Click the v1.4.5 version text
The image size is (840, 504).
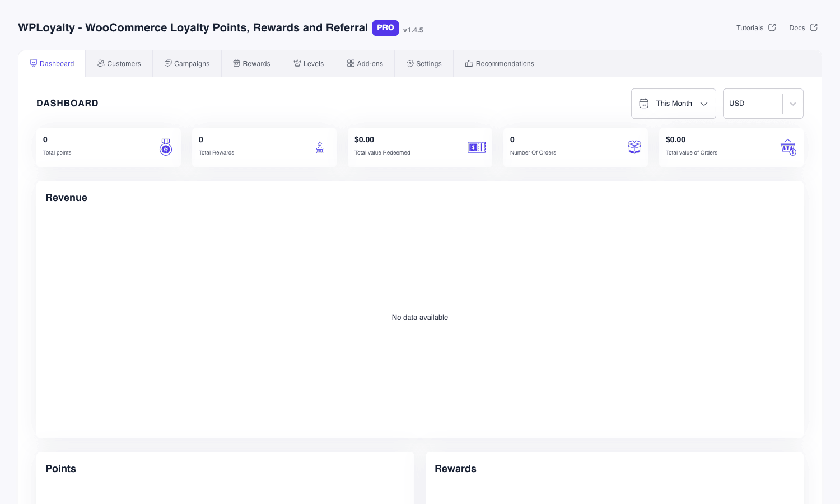413,30
